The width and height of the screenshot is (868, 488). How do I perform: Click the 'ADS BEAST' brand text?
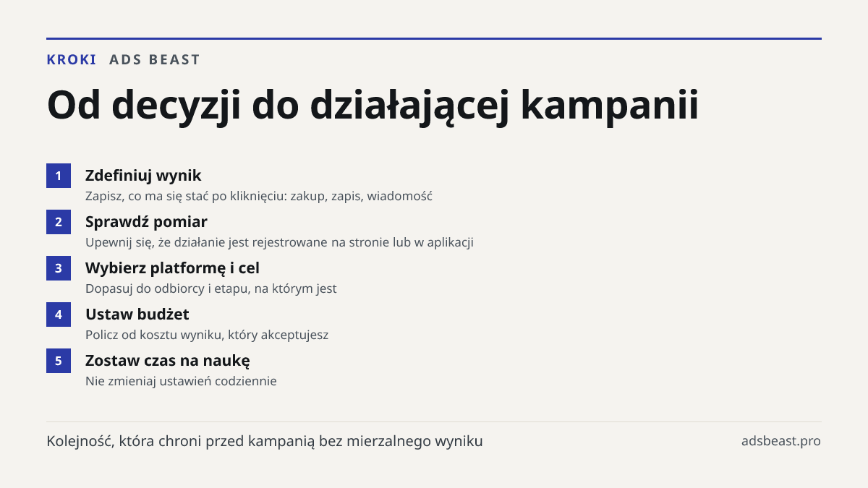[155, 60]
